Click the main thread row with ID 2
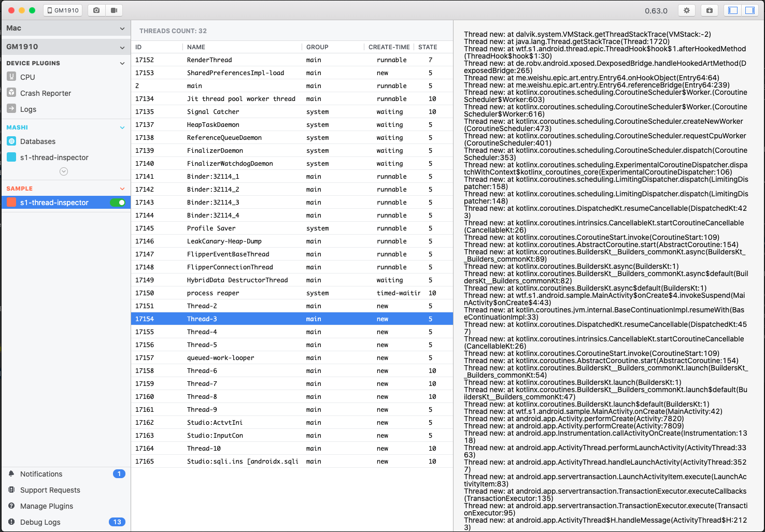765x532 pixels. pos(292,86)
